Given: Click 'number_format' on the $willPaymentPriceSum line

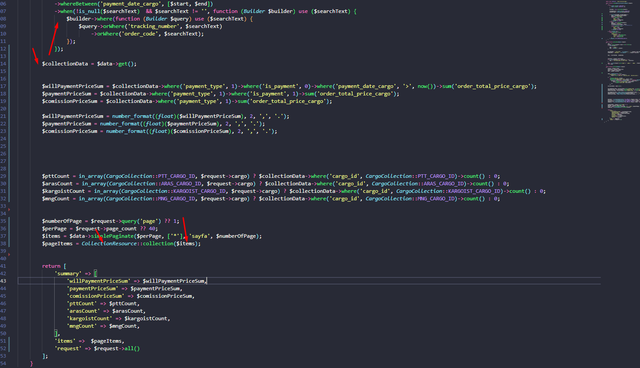Looking at the screenshot, I should pyautogui.click(x=131, y=116).
